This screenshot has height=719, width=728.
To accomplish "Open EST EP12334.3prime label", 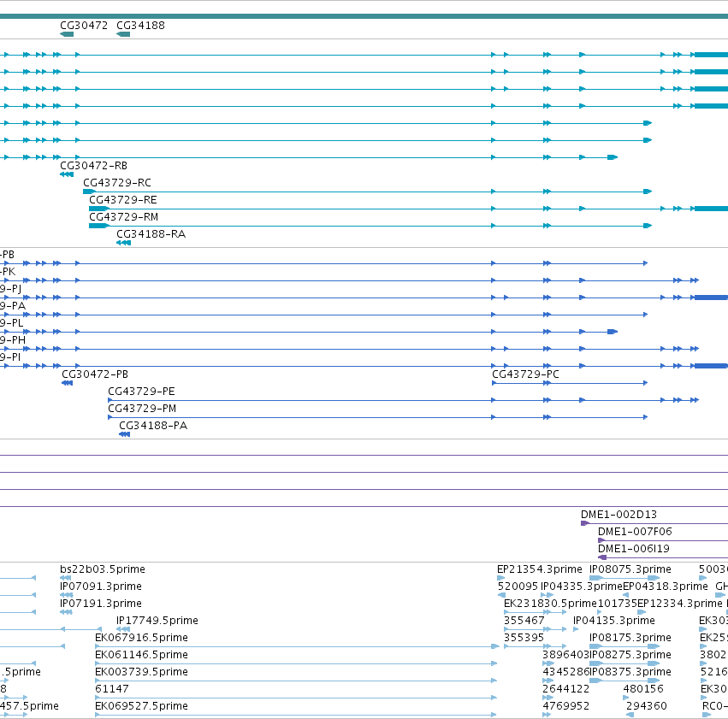I will point(680,604).
